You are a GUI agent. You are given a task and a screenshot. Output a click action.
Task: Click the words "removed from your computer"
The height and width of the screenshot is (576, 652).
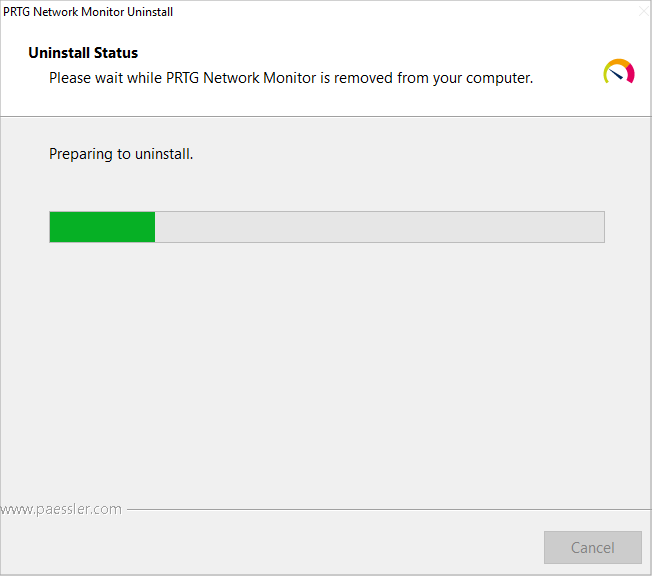437,77
